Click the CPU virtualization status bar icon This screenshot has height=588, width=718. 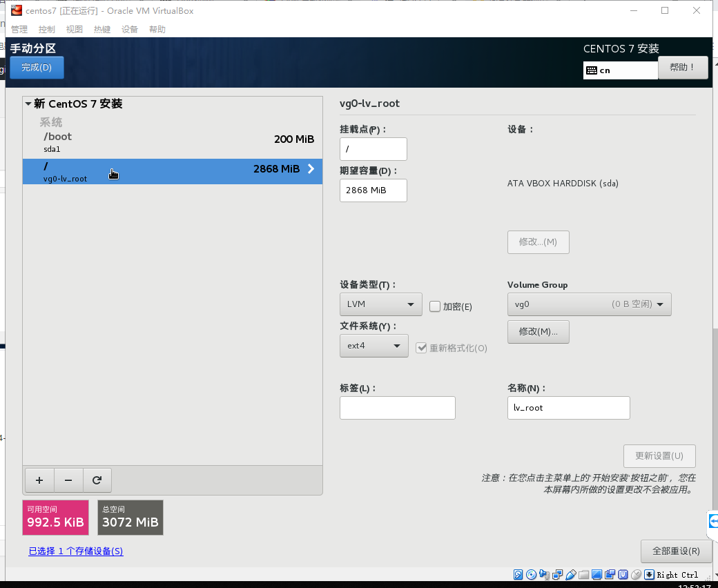tap(623, 575)
